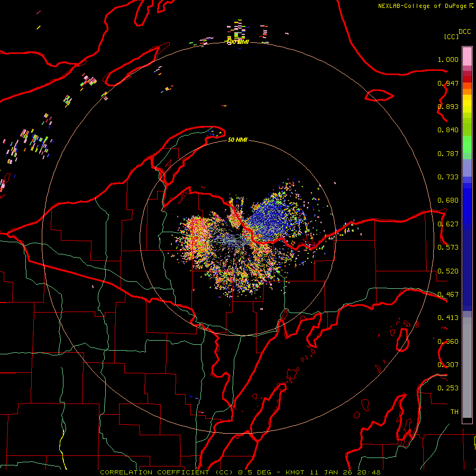
Task: Click the KMQT station identifier in caption
Action: 295,472
